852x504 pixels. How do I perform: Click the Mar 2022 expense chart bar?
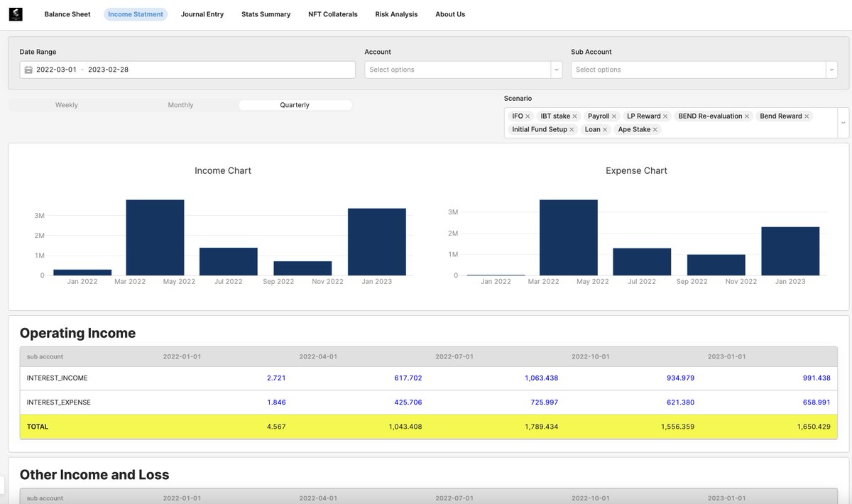point(568,238)
